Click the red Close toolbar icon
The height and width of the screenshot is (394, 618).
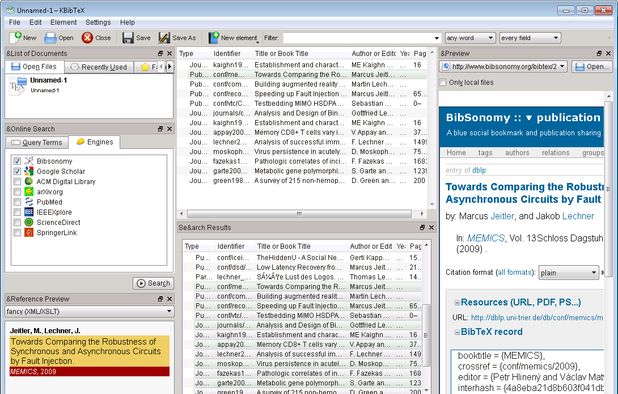87,38
